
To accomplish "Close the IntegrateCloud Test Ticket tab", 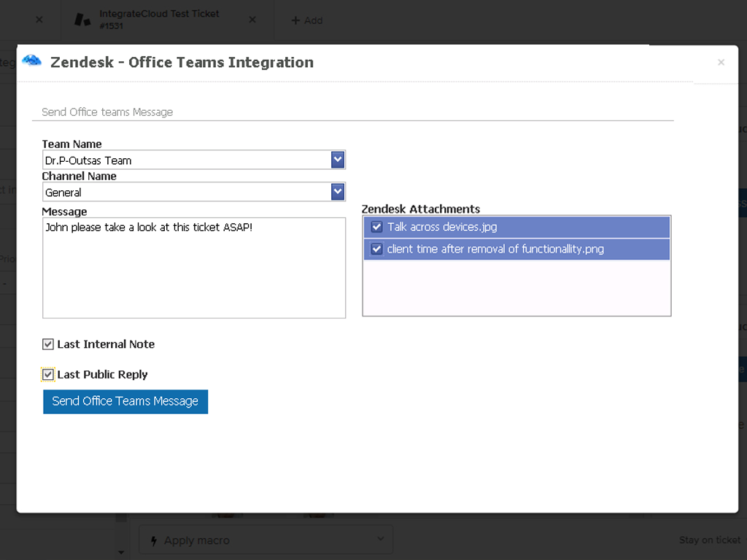I will pyautogui.click(x=252, y=20).
